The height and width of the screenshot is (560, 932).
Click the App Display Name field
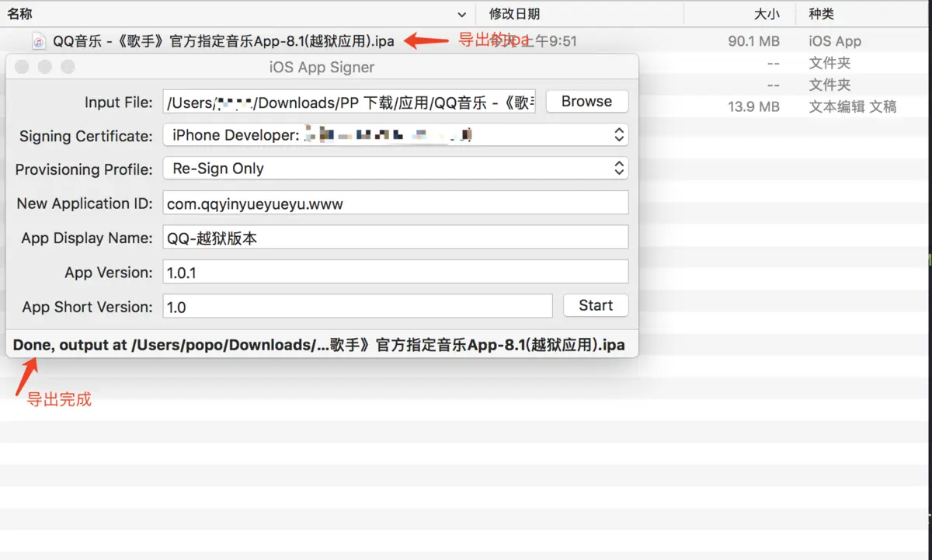tap(395, 238)
